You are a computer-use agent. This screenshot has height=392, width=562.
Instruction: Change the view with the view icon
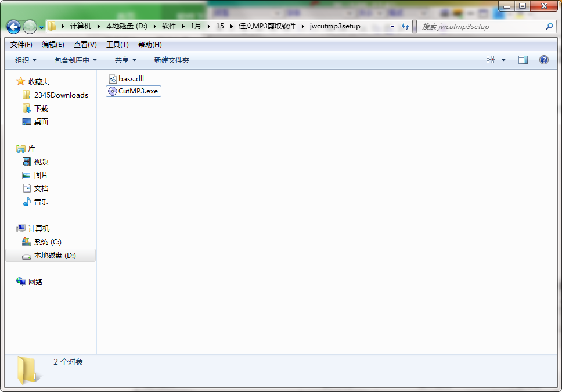point(491,60)
